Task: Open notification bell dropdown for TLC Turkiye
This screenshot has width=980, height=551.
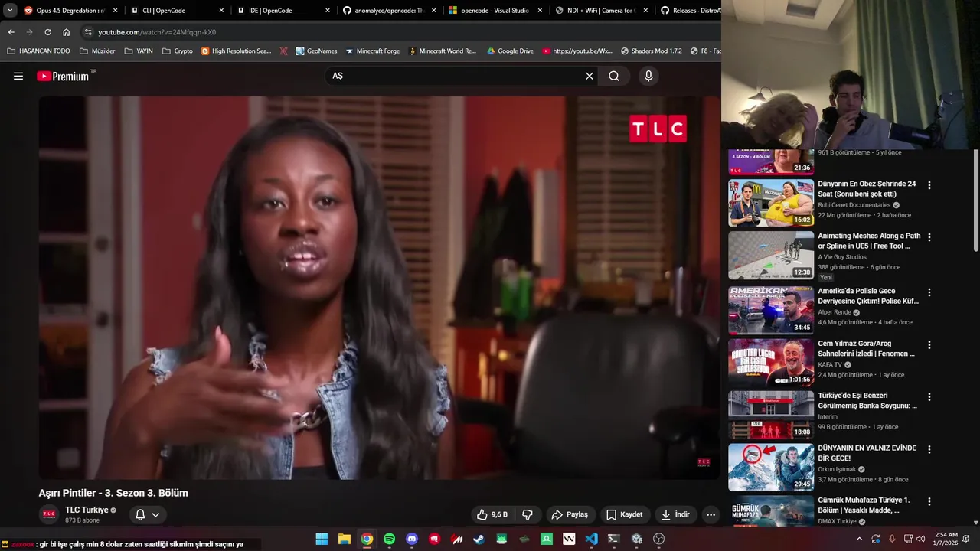Action: click(x=147, y=514)
